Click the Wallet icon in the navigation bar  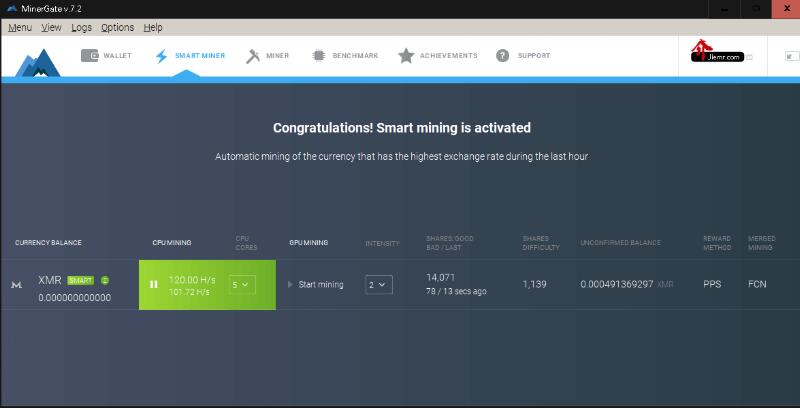[x=89, y=56]
